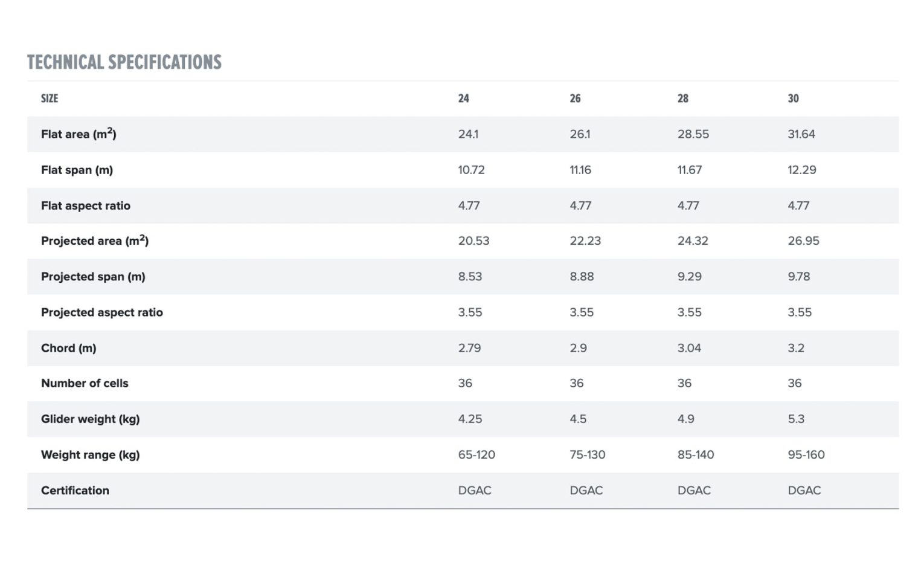Click the SIZE header label
The height and width of the screenshot is (571, 924).
[x=50, y=98]
